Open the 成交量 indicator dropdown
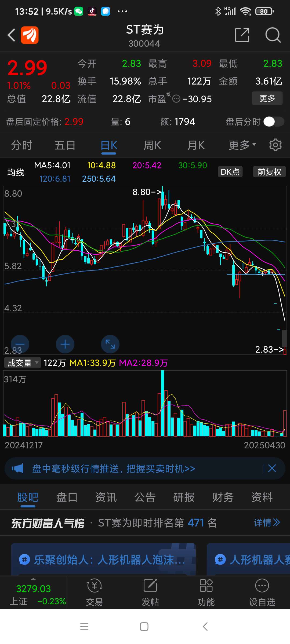Viewport: 290px width, 644px height. tap(23, 363)
